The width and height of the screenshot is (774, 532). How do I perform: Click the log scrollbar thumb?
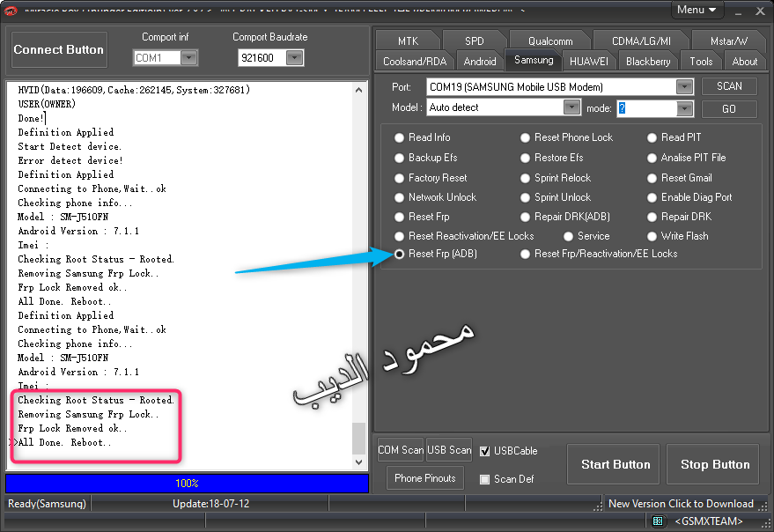359,438
